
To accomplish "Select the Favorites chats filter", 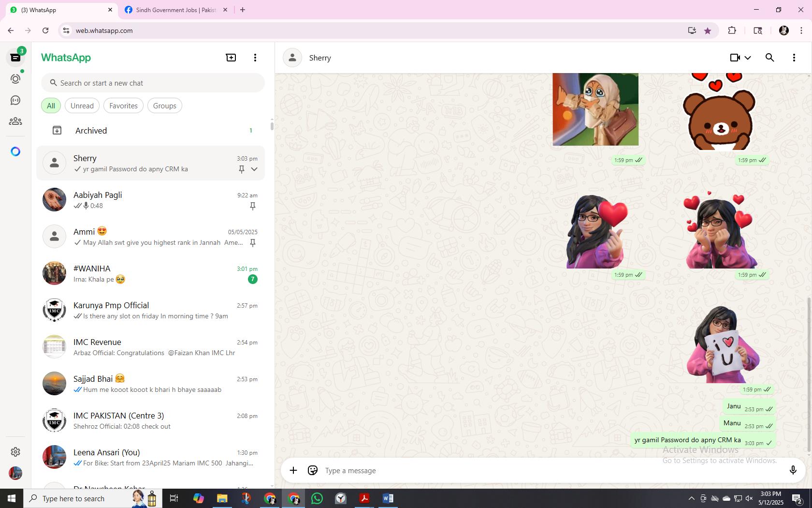I will pyautogui.click(x=123, y=105).
